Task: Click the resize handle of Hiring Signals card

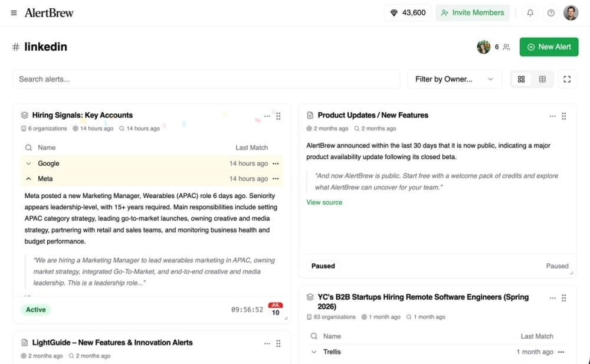Action: click(x=286, y=319)
